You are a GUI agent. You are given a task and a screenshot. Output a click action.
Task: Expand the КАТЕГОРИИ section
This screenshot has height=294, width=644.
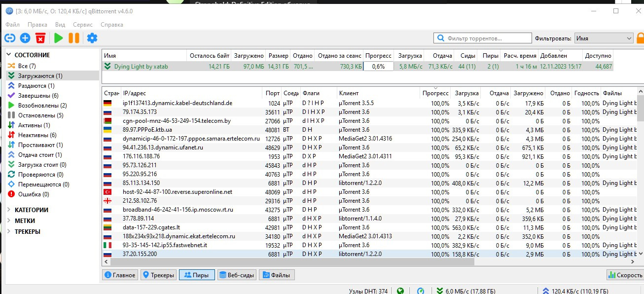point(9,210)
